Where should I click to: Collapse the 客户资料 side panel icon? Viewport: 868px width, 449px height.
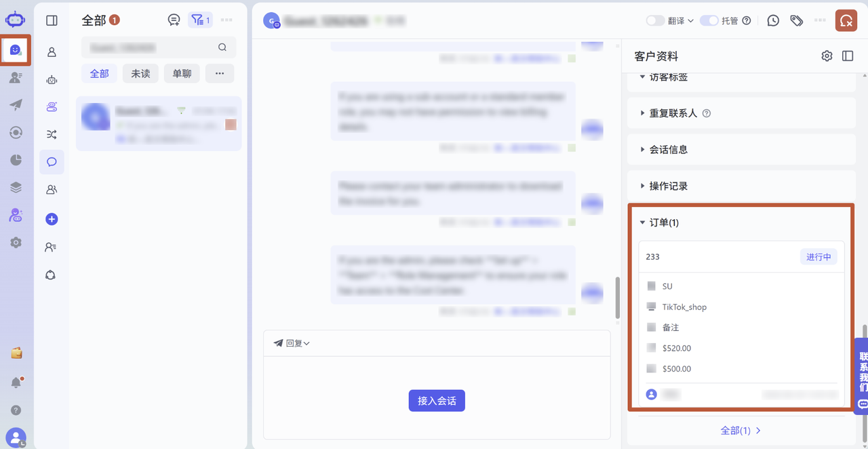tap(848, 56)
